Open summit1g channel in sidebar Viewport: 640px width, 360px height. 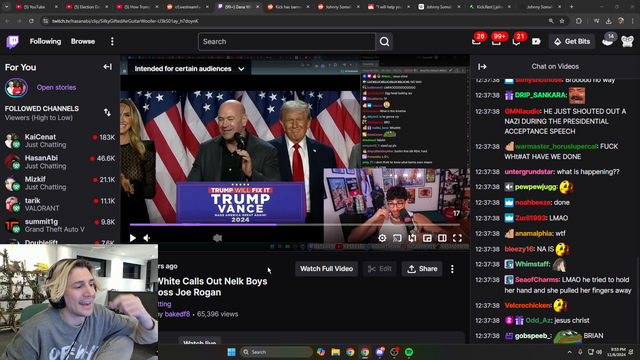tap(60, 226)
